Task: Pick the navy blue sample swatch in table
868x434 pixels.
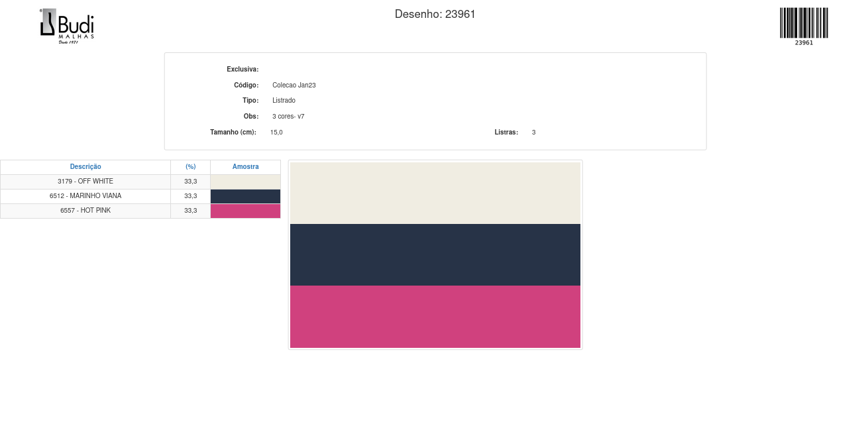Action: click(245, 197)
